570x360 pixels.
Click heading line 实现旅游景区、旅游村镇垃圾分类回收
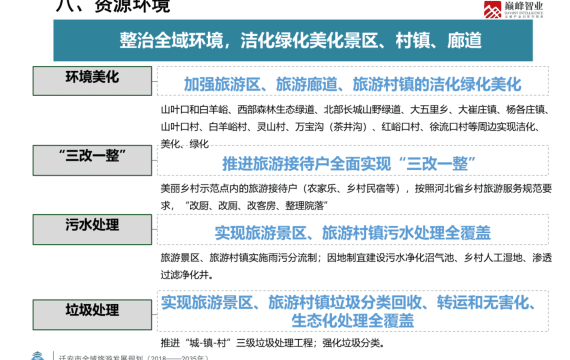click(x=349, y=303)
